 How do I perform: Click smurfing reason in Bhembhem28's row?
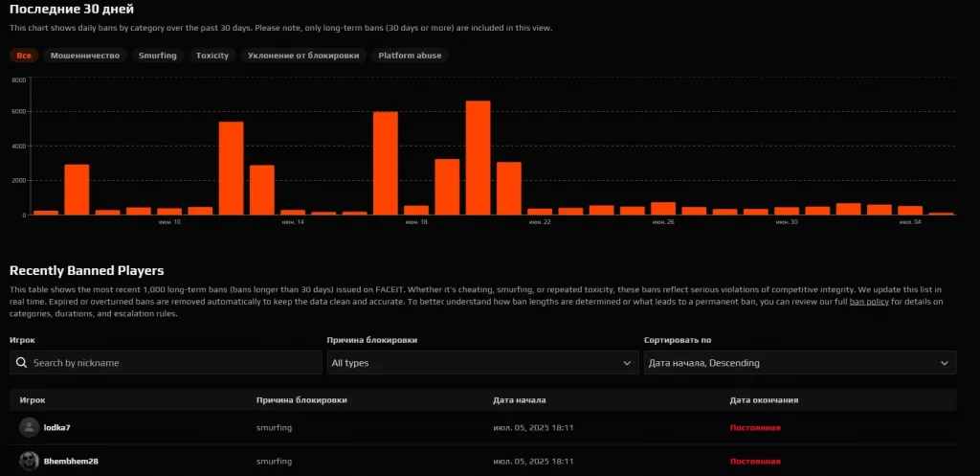(274, 462)
